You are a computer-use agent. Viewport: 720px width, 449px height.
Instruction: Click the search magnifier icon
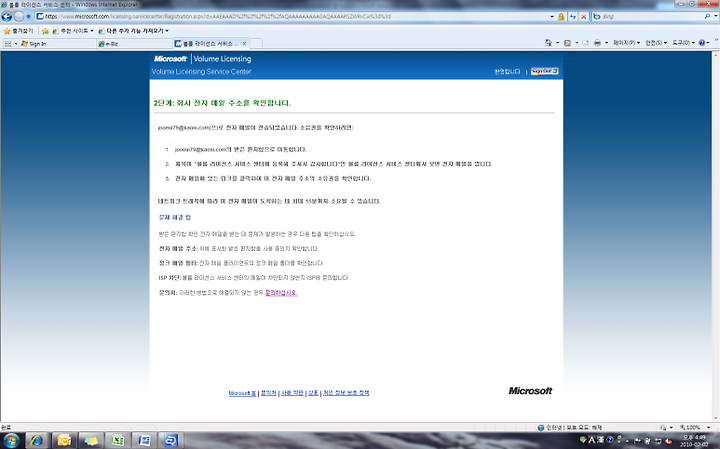(x=707, y=16)
